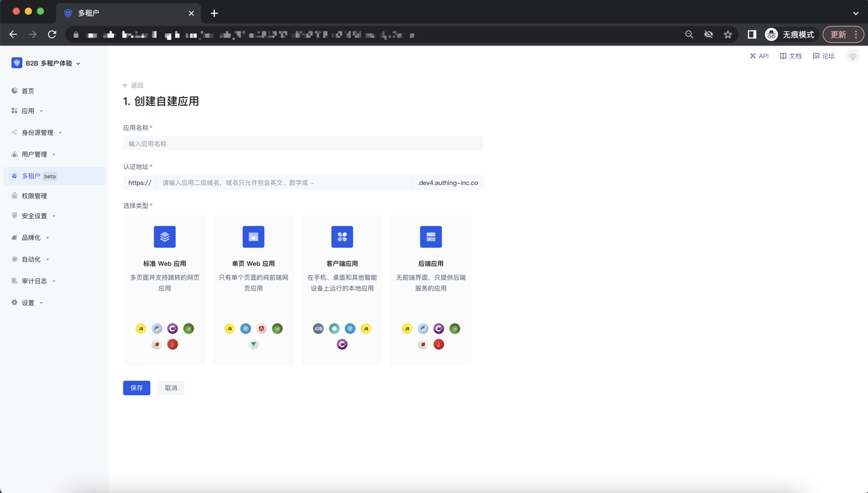Image resolution: width=868 pixels, height=493 pixels.
Task: Open the B2B 多租户体验 tenant dropdown
Action: [46, 63]
